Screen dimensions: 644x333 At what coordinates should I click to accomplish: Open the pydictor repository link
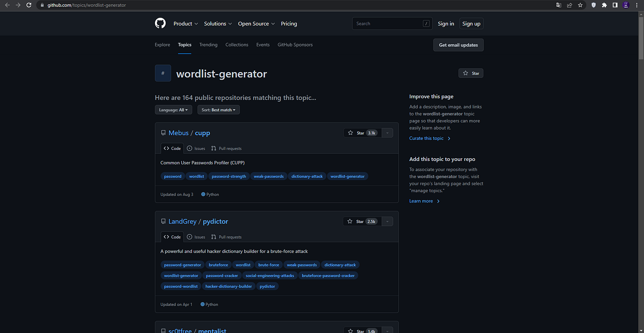[x=215, y=222]
